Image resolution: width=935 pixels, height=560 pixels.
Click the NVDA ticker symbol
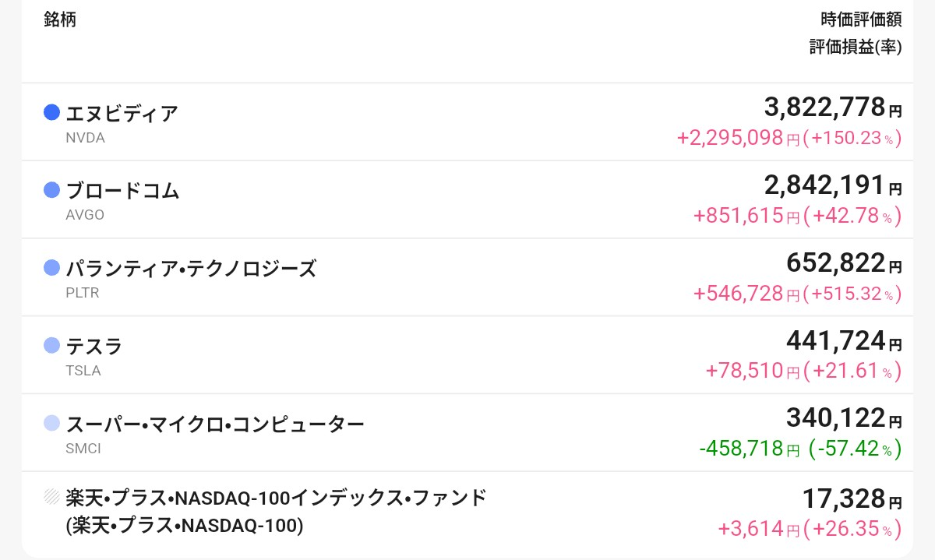pos(86,138)
